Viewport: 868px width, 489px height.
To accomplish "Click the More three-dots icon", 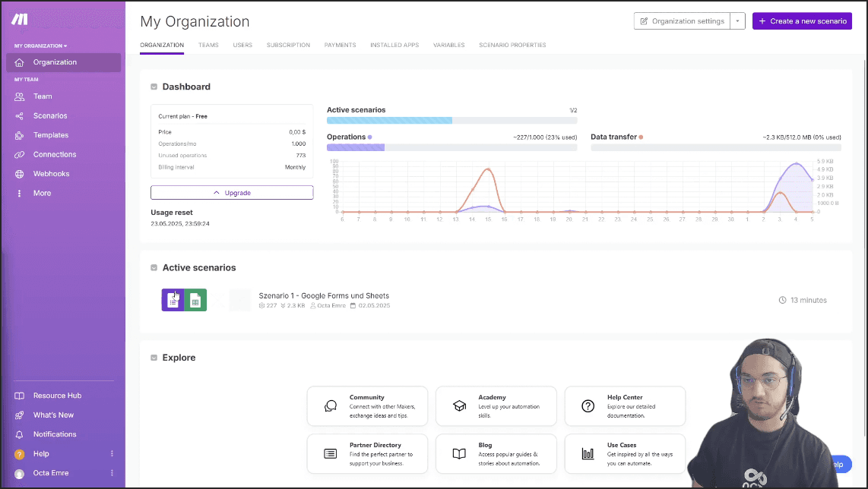I will (x=19, y=193).
